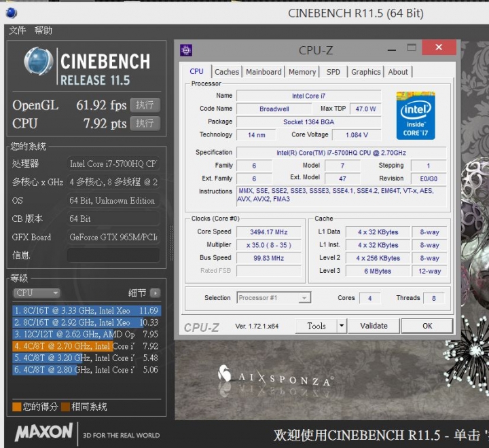Switch to the Memory tab
Screen dimensions: 489x448
click(x=302, y=72)
